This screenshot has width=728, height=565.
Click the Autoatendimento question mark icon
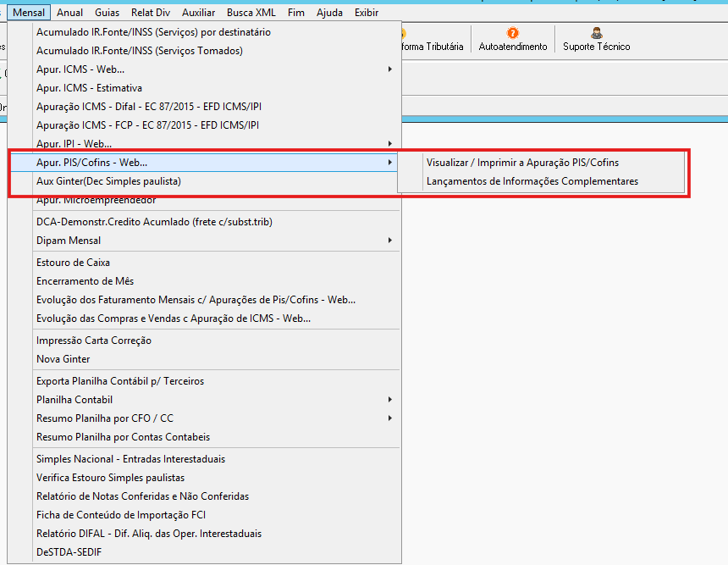pyautogui.click(x=513, y=33)
